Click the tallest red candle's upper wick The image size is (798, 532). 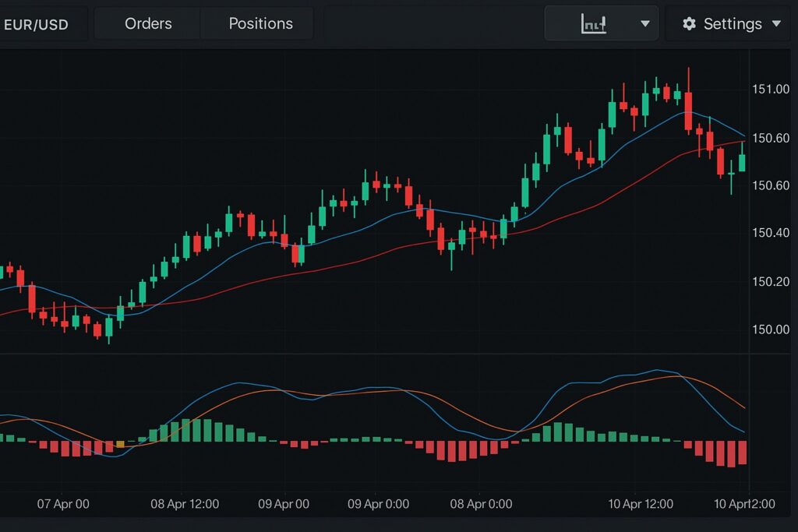tap(689, 79)
